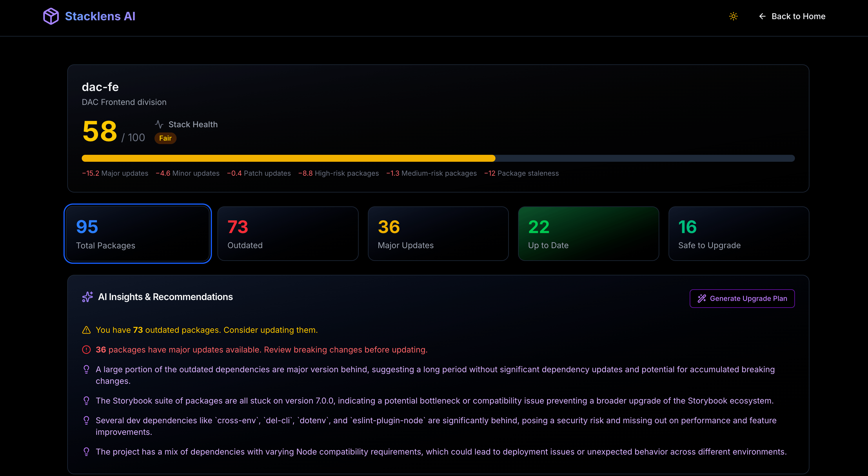
Task: Click the outdated packages warning triangle
Action: tap(86, 330)
